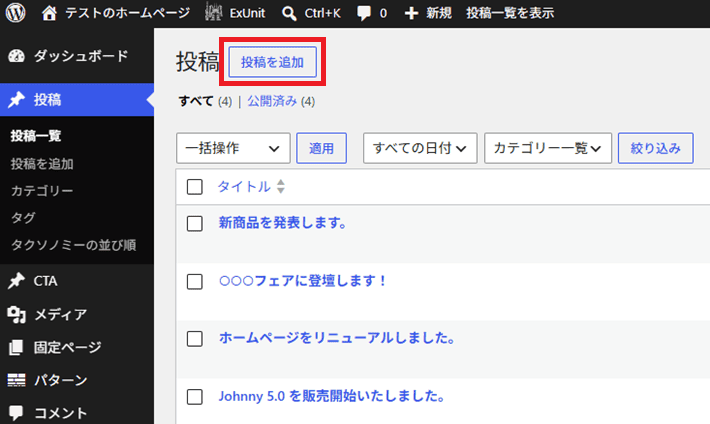The width and height of the screenshot is (710, 424).
Task: Click 投稿一覧を表示 in the admin bar
Action: 510,13
